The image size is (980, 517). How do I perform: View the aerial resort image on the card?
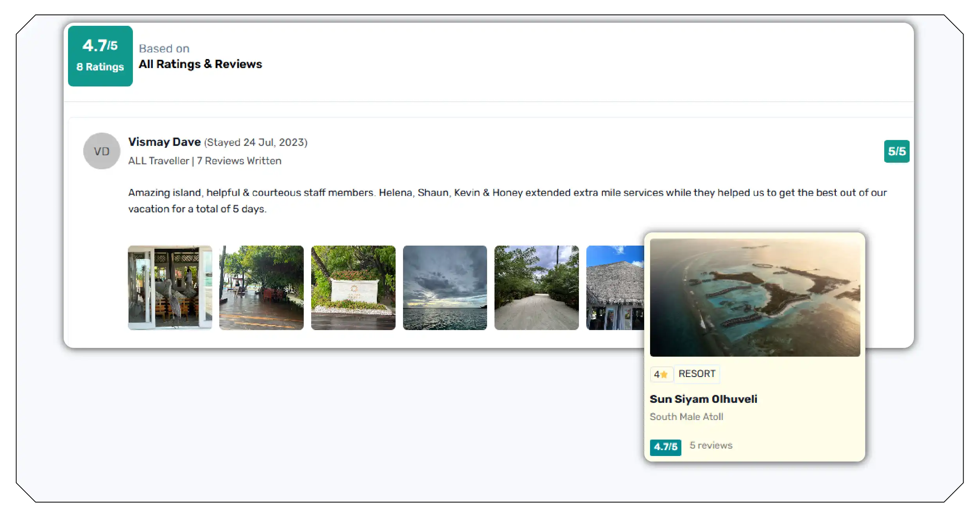(754, 297)
